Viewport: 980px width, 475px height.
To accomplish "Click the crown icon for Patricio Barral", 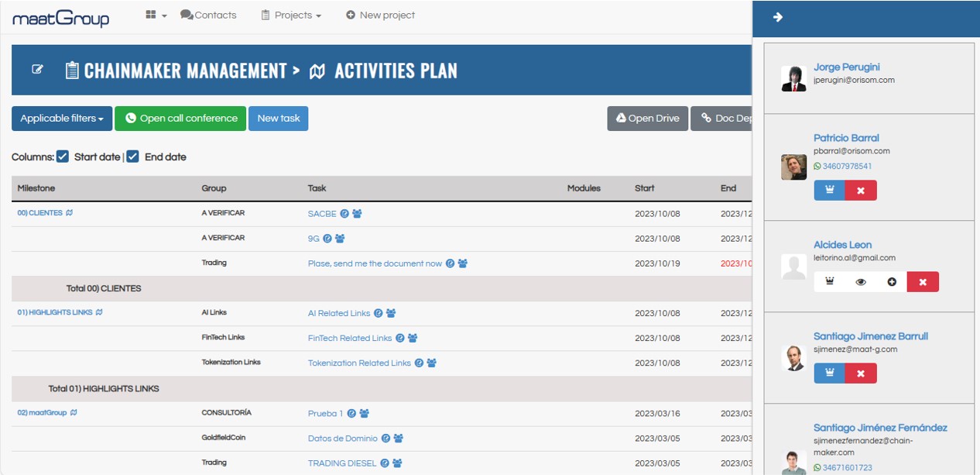I will pos(829,191).
